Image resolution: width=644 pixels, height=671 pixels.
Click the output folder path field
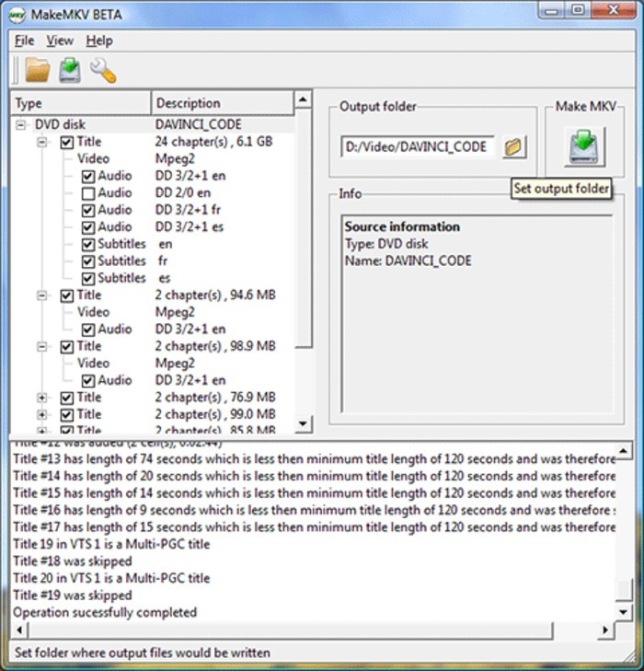point(418,146)
